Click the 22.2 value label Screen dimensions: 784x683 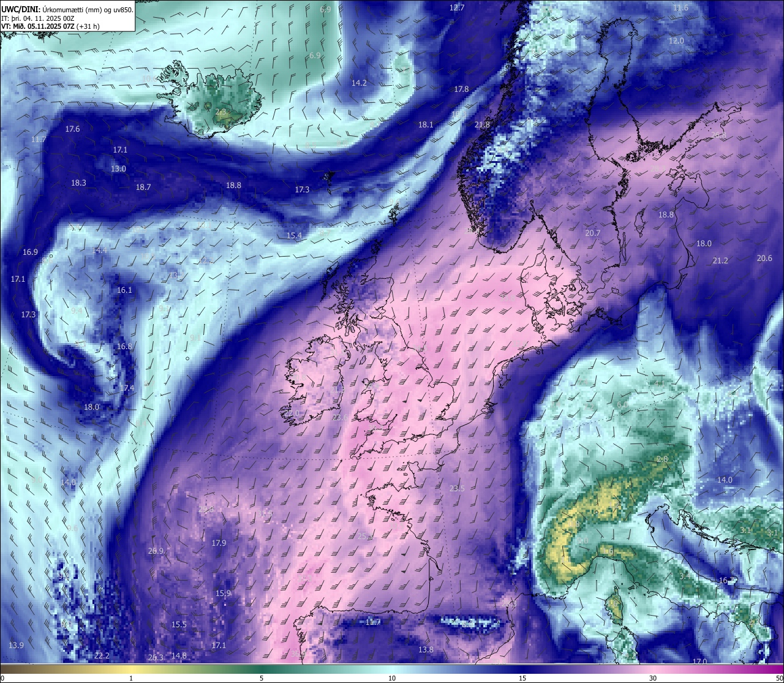(102, 656)
